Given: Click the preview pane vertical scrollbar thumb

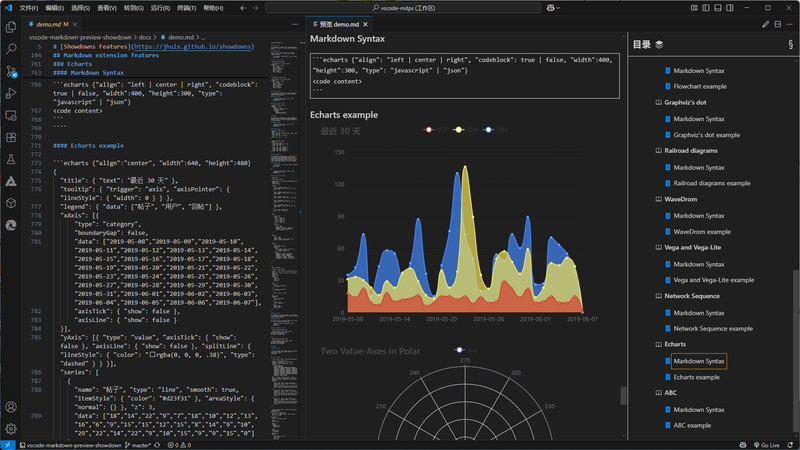Looking at the screenshot, I should pyautogui.click(x=623, y=395).
